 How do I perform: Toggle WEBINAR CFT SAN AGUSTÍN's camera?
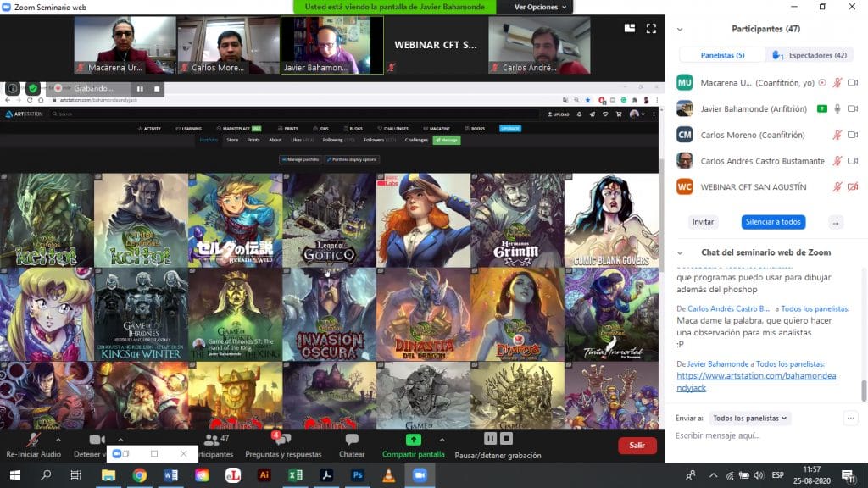[853, 187]
